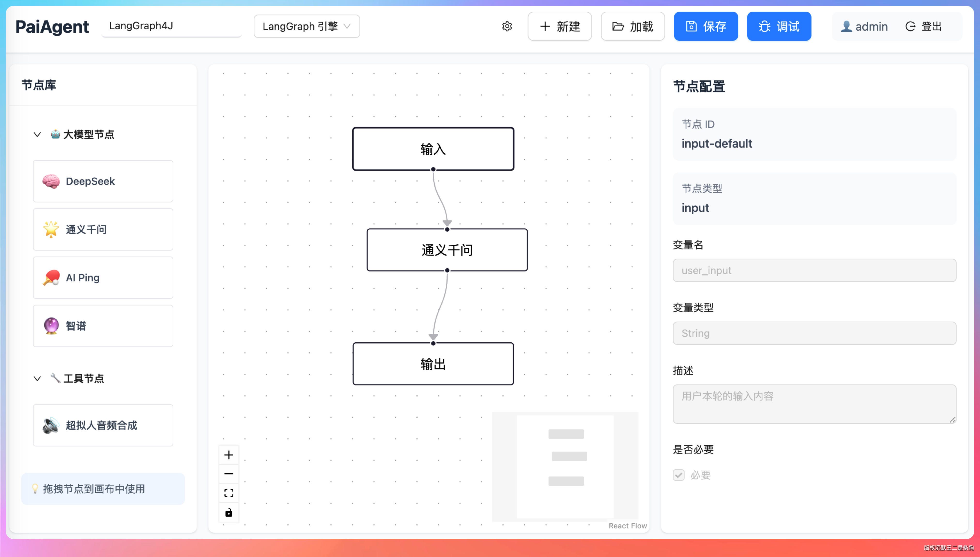The height and width of the screenshot is (557, 980).
Task: Select the 通义千问 star item in node library
Action: click(x=103, y=230)
